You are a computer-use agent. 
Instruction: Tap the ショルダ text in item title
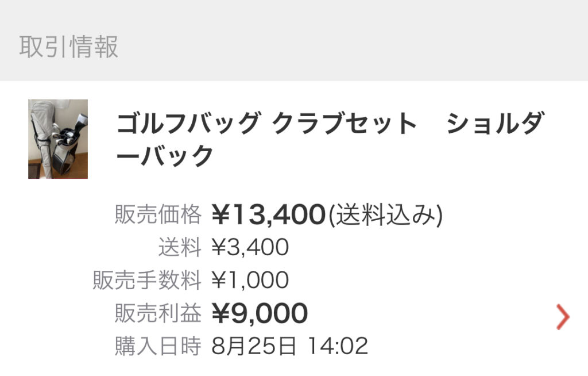click(x=495, y=123)
